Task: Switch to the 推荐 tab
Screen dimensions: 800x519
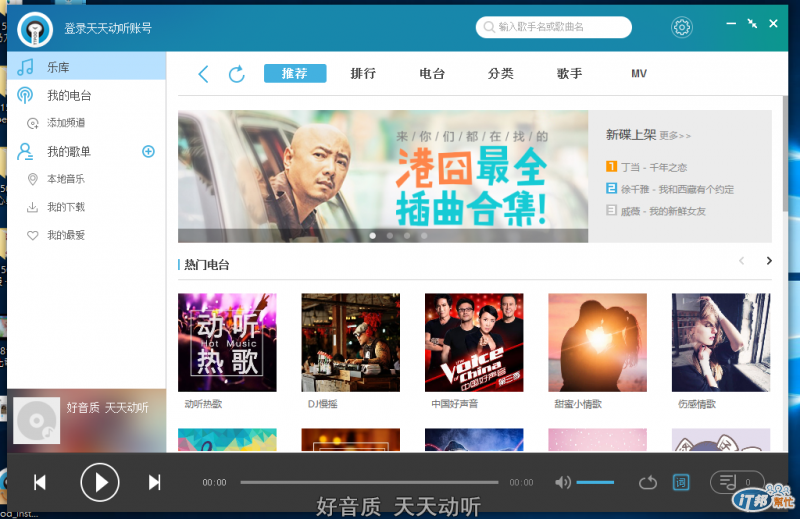Action: [295, 73]
